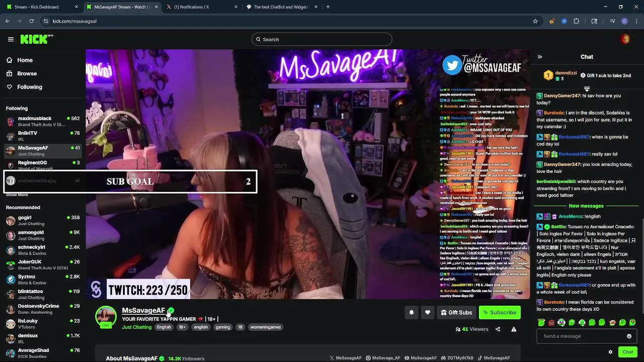Open Chrome profile avatar C

tap(624, 21)
